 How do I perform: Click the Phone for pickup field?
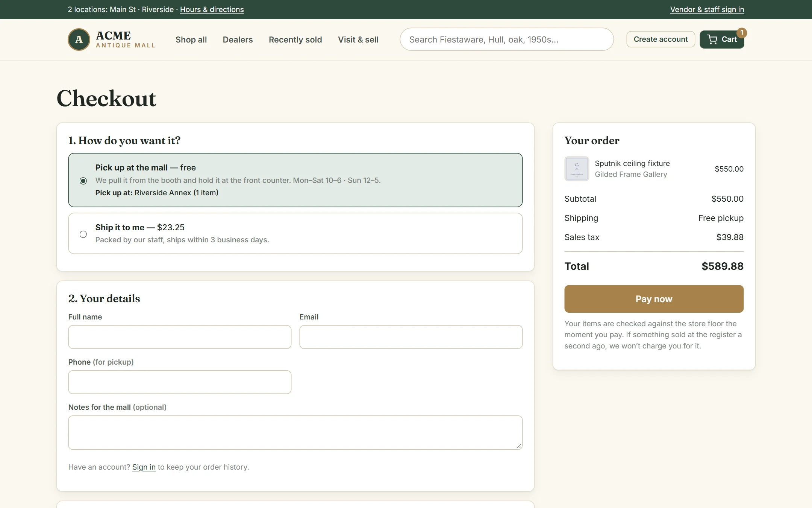(180, 382)
